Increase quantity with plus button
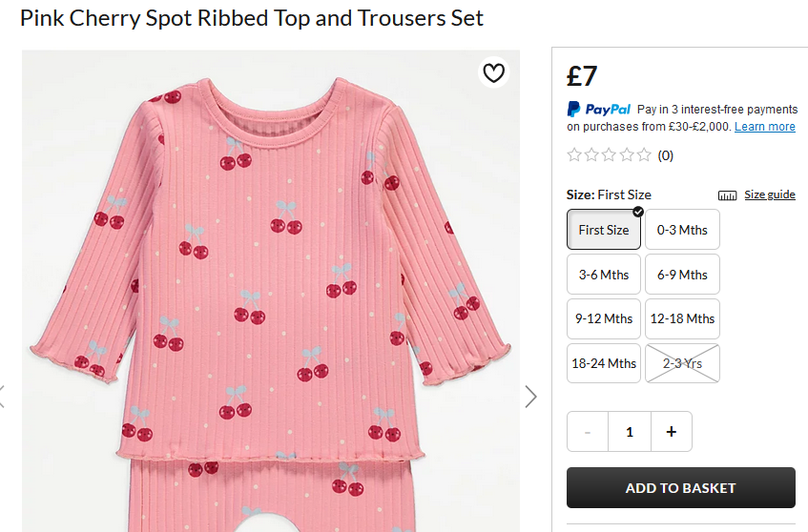Screen dimensions: 808x532 [x=672, y=432]
